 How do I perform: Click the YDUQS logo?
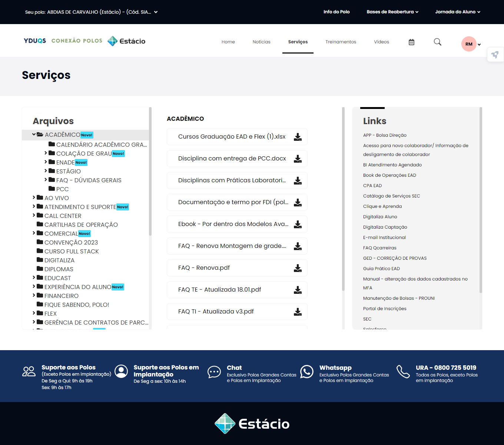tap(35, 41)
